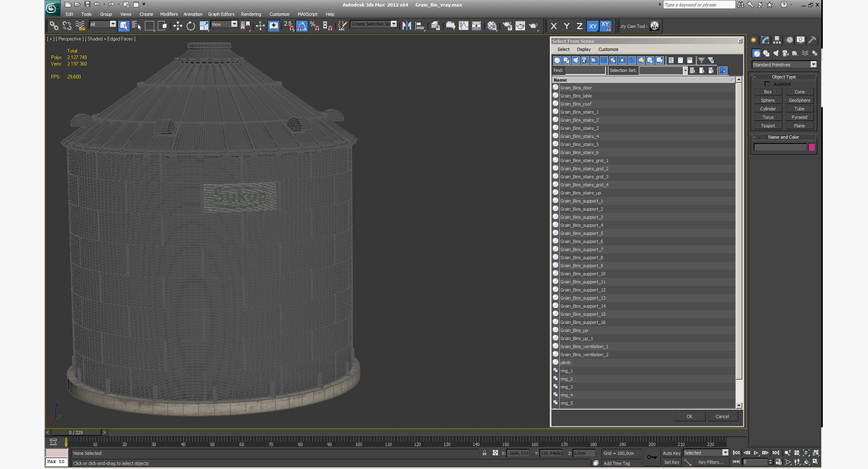
Task: Click Cancel in Select From Scene
Action: (x=722, y=416)
